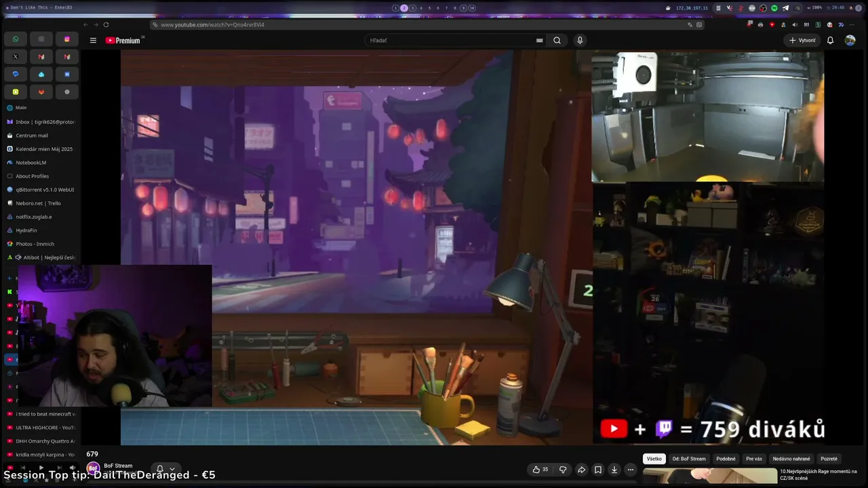Select the Od: BoF Stream filter chip

(x=689, y=459)
